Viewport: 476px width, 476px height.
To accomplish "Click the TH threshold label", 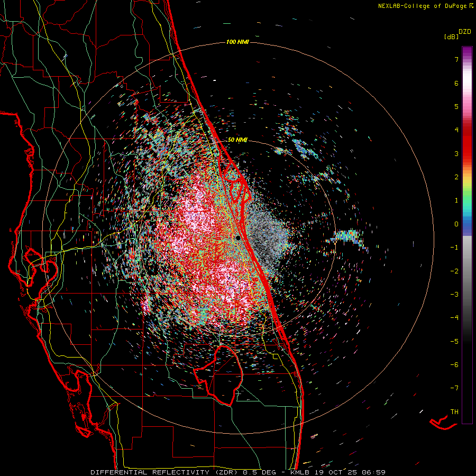I will point(454,412).
